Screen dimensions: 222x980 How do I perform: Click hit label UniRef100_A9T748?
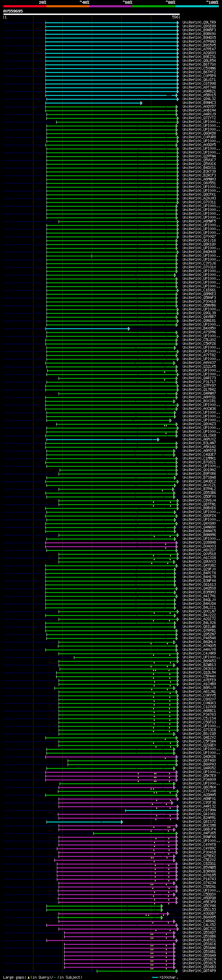click(199, 88)
